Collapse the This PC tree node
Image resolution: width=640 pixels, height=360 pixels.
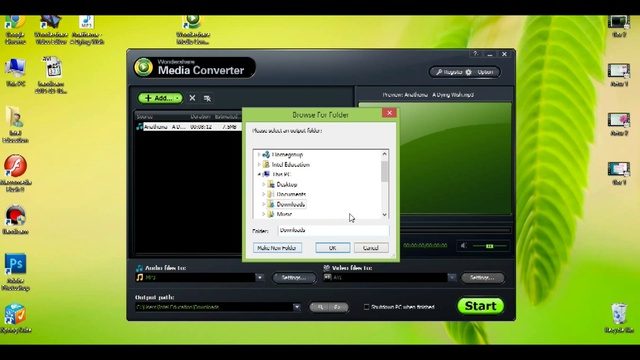tap(259, 174)
